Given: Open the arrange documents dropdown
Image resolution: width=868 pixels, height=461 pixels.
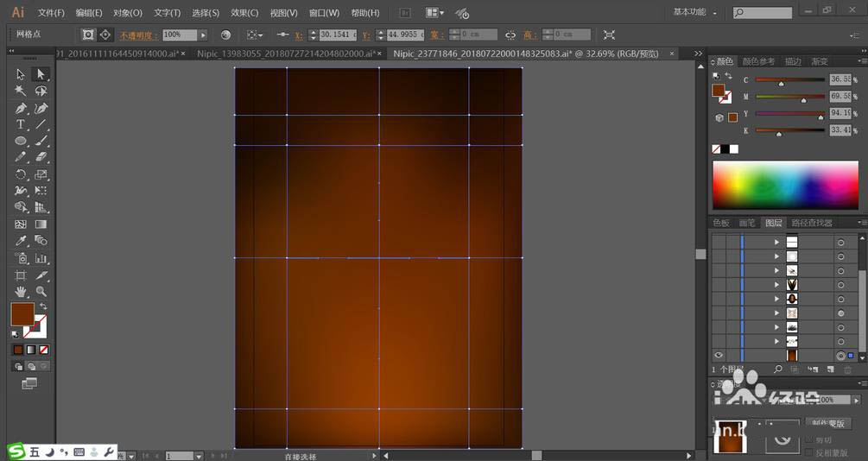Looking at the screenshot, I should [x=434, y=12].
